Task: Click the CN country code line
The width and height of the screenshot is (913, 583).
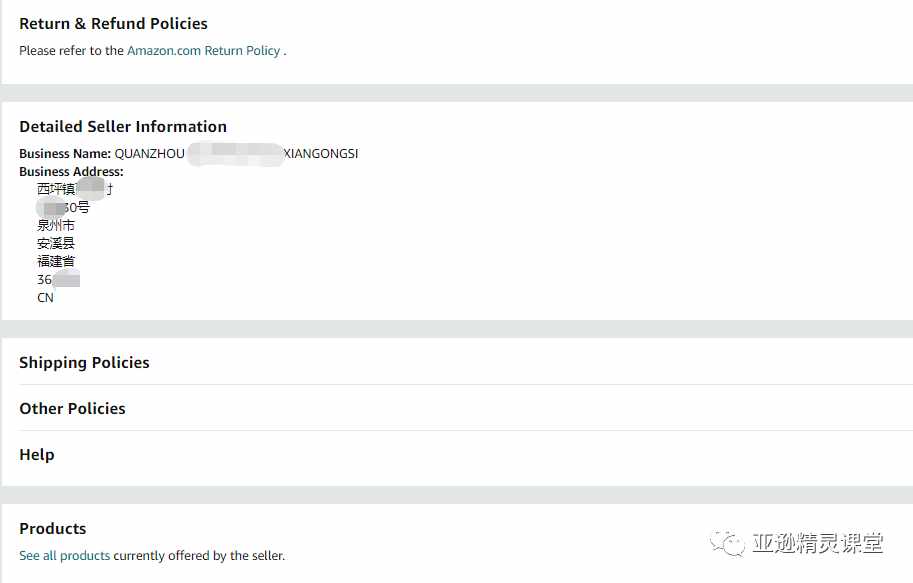Action: (45, 298)
